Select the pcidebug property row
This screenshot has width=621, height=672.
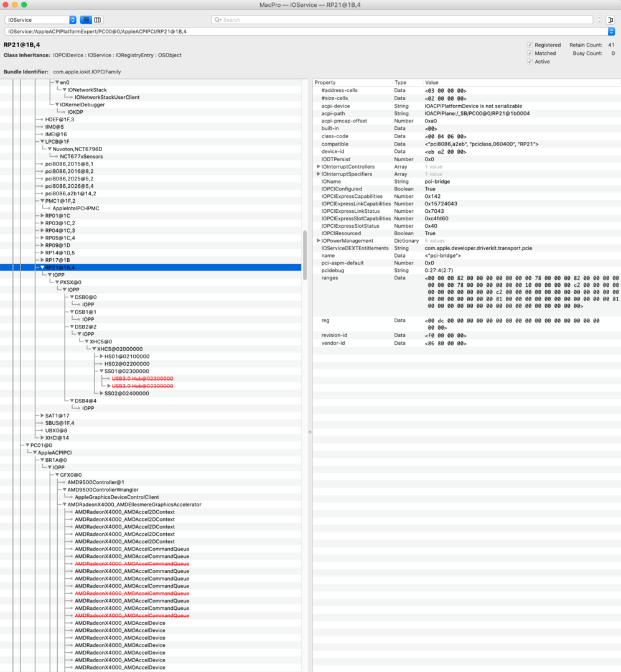467,271
